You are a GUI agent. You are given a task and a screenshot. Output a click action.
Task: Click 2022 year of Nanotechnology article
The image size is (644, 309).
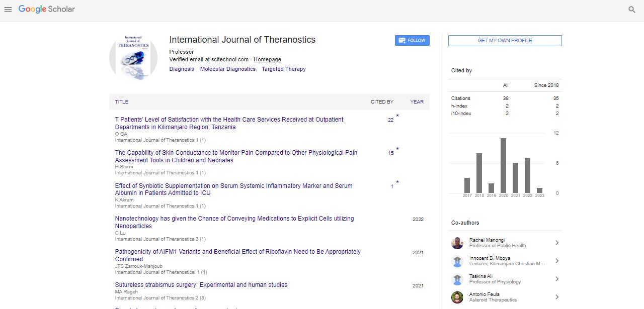[x=418, y=220]
